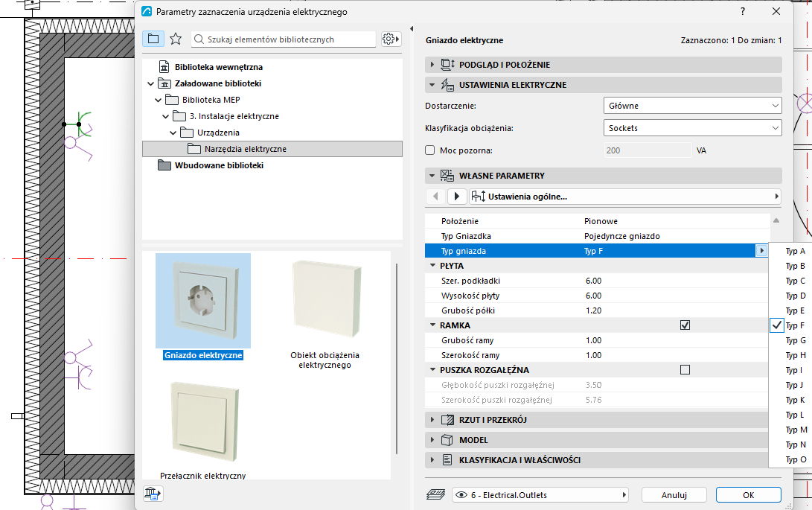Screen dimensions: 812x510
Task: Click the Rzut i przekrój panel icon
Action: 447,420
